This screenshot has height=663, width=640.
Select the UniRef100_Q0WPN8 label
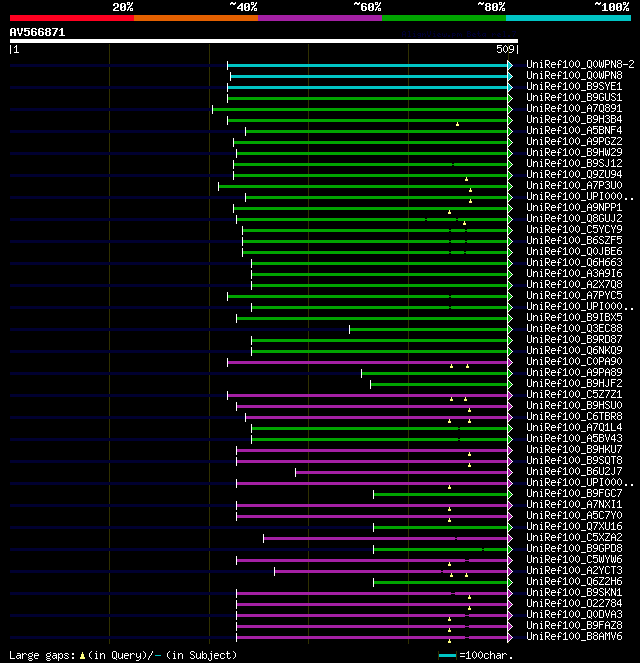click(574, 75)
